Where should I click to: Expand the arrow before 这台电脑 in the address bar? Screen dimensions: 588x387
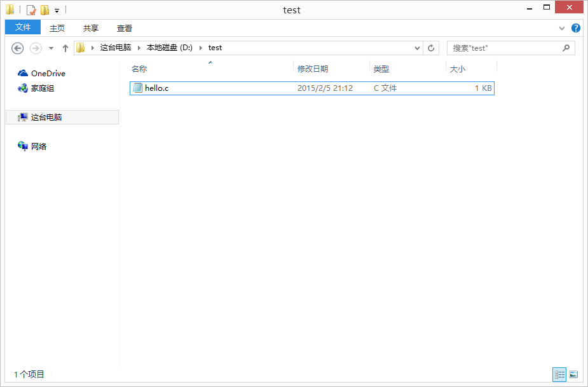pos(93,48)
